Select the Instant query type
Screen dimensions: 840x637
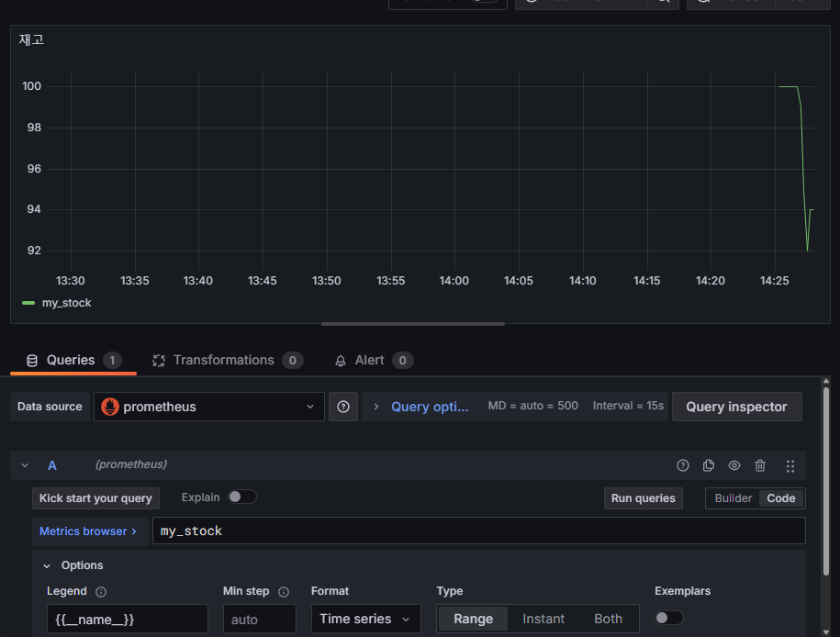coord(543,619)
